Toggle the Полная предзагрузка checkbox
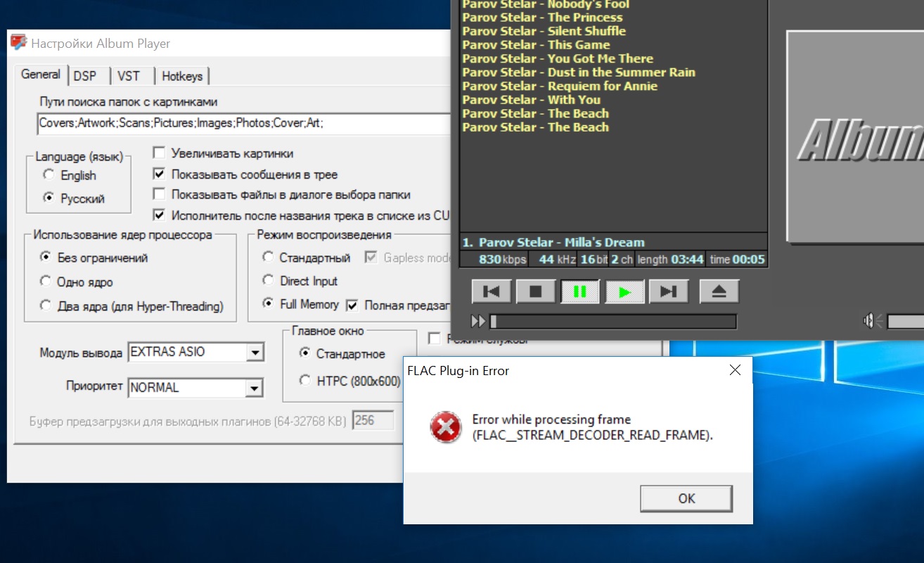 point(398,305)
